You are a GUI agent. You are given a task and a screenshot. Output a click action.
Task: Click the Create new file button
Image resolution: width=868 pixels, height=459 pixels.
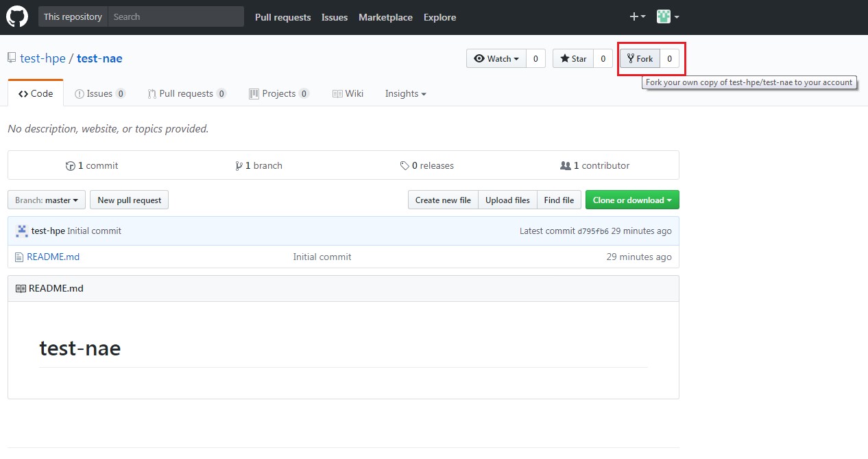(x=443, y=200)
